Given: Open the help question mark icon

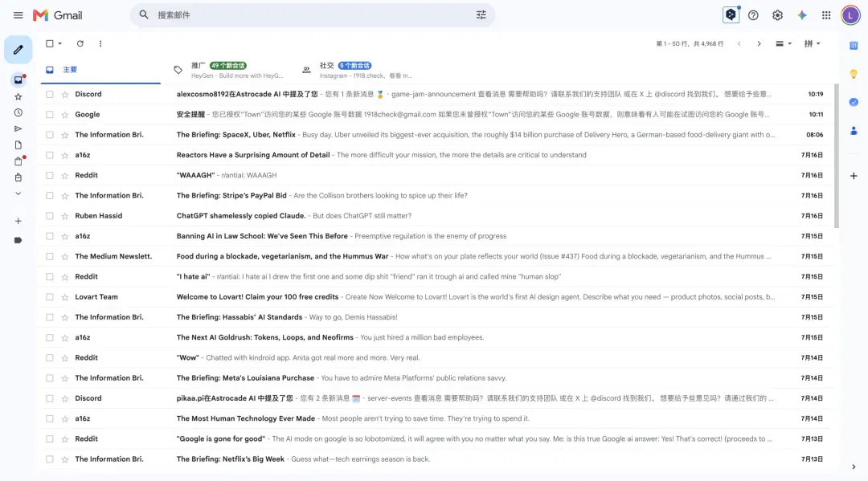Looking at the screenshot, I should point(753,15).
